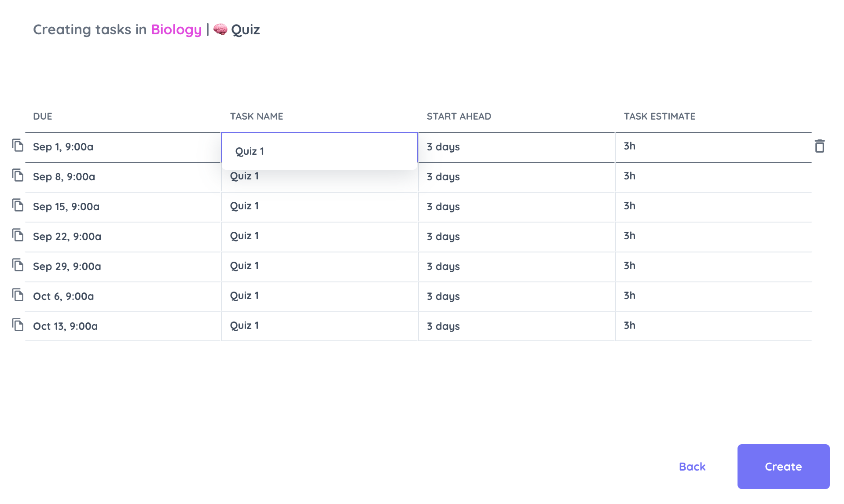The height and width of the screenshot is (504, 844).
Task: Change start ahead for Sep 1 row
Action: pyautogui.click(x=517, y=147)
